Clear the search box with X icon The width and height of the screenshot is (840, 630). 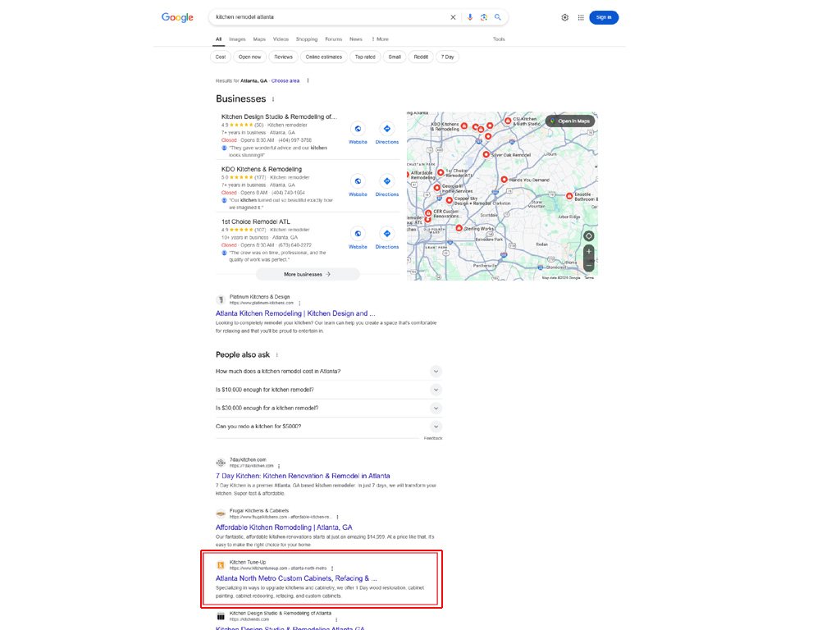453,17
